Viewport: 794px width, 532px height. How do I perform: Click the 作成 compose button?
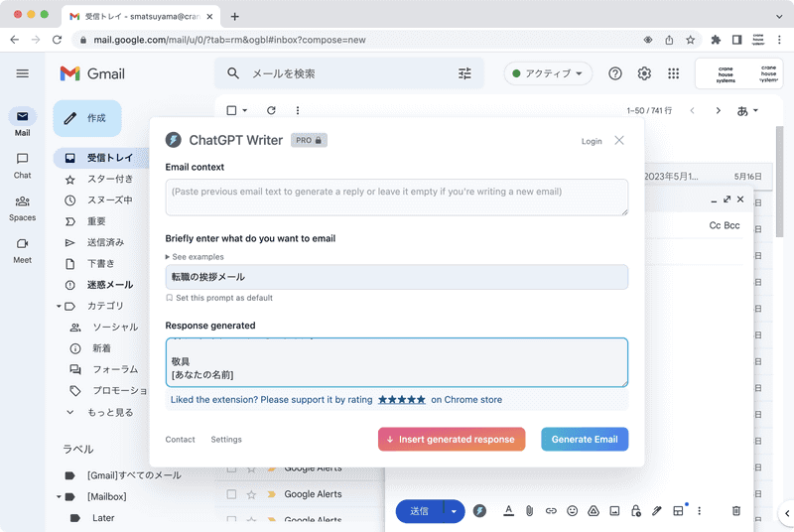[x=87, y=118]
